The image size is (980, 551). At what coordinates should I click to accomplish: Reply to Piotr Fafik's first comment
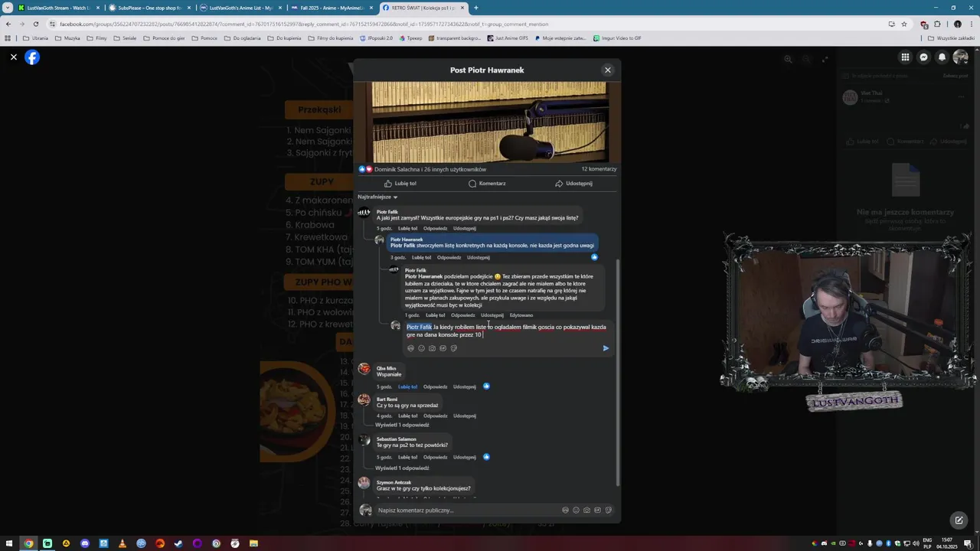point(435,228)
